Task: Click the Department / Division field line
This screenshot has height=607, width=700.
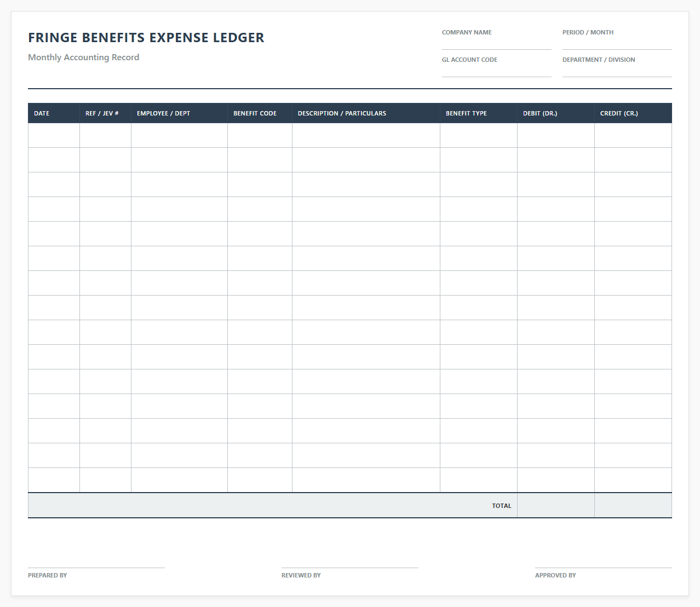Action: [617, 72]
